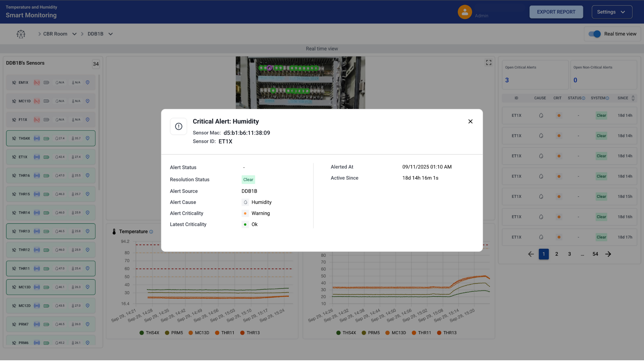Toggle THS4X series in humidity chart legend
The image size is (644, 362).
tap(346, 333)
